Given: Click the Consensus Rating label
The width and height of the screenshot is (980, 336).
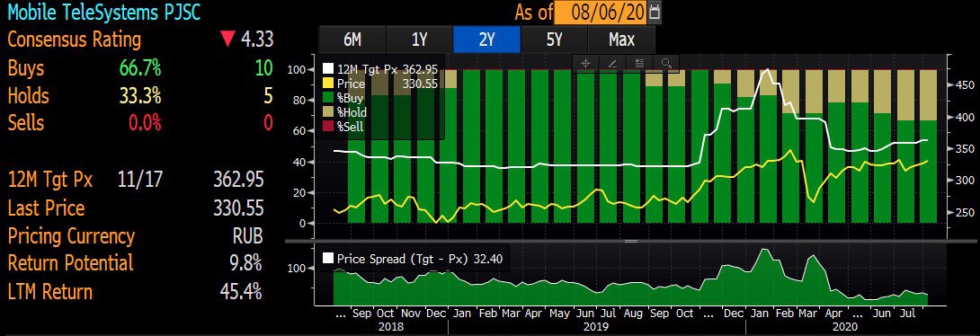Looking at the screenshot, I should (75, 40).
